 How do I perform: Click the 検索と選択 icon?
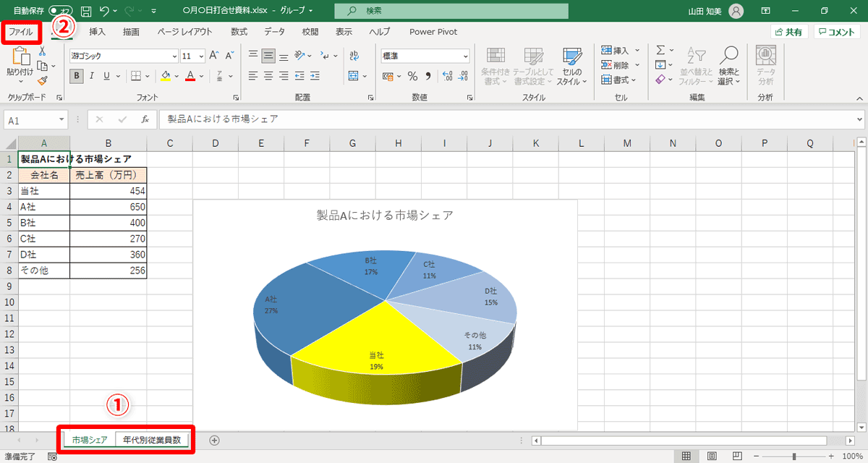pos(729,65)
